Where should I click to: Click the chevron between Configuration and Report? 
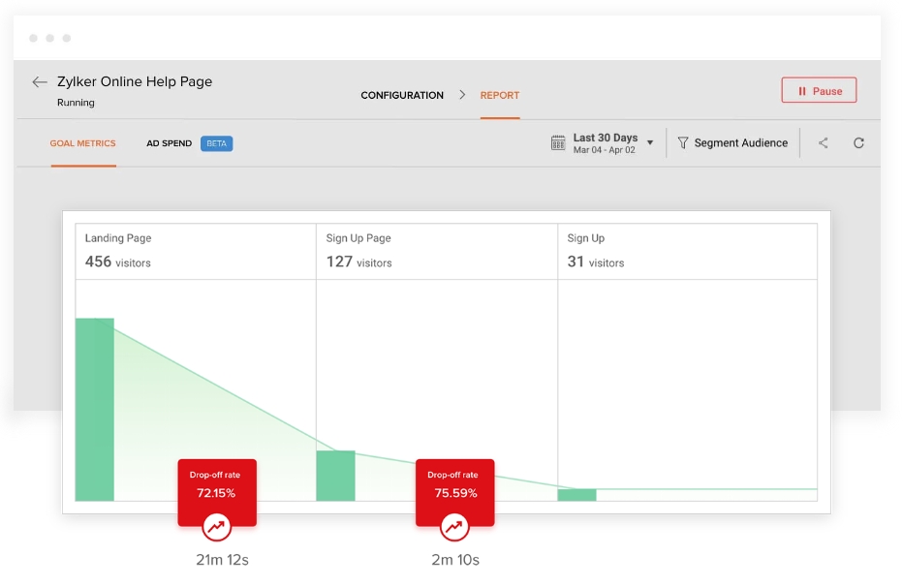pos(462,95)
